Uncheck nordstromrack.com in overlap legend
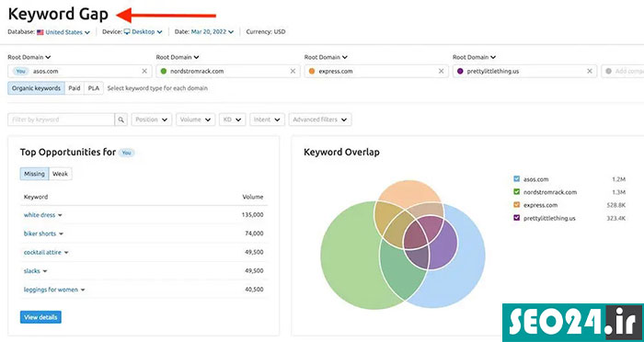Image resolution: width=644 pixels, height=342 pixels. (x=517, y=192)
